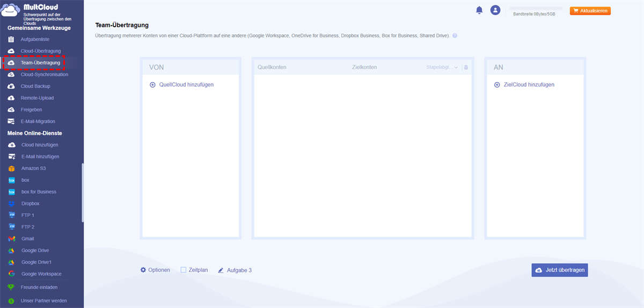Click the Quellkonten column header
The width and height of the screenshot is (644, 308).
point(272,68)
